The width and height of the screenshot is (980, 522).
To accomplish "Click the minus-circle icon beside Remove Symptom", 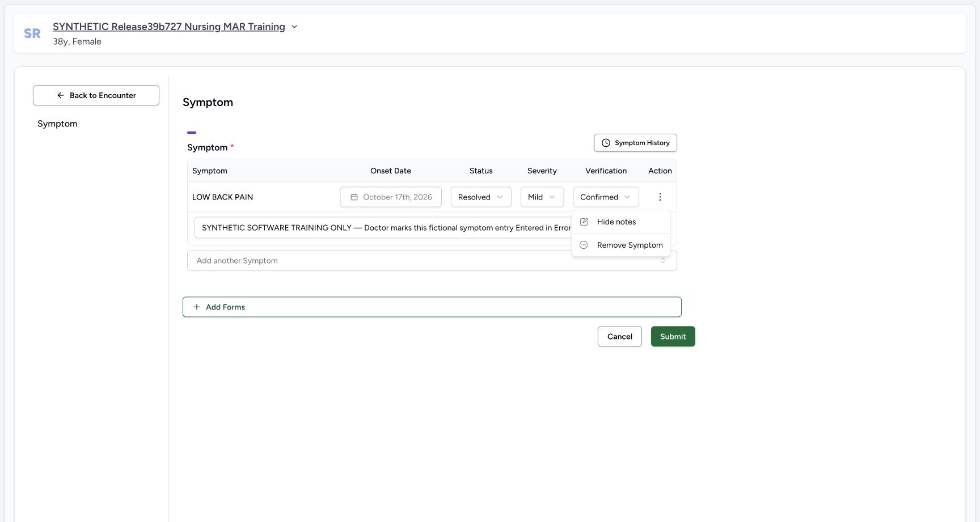I will [584, 245].
